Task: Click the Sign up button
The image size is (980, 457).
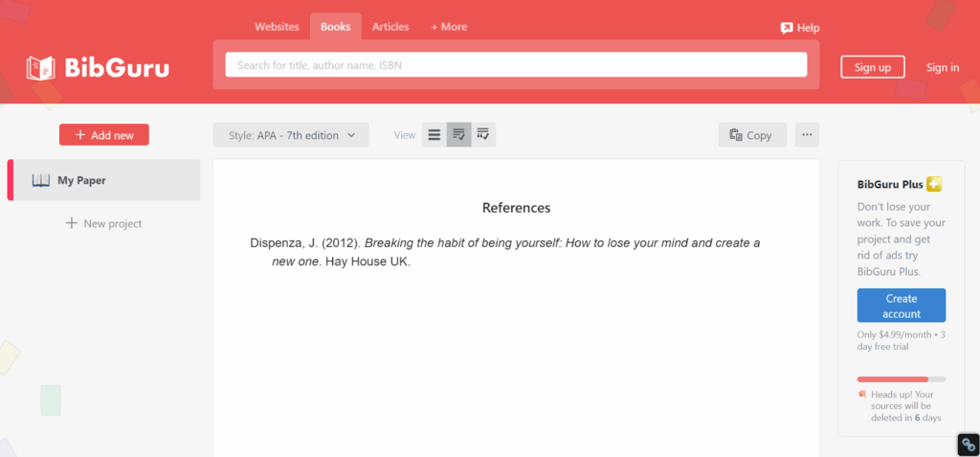Action: (873, 67)
